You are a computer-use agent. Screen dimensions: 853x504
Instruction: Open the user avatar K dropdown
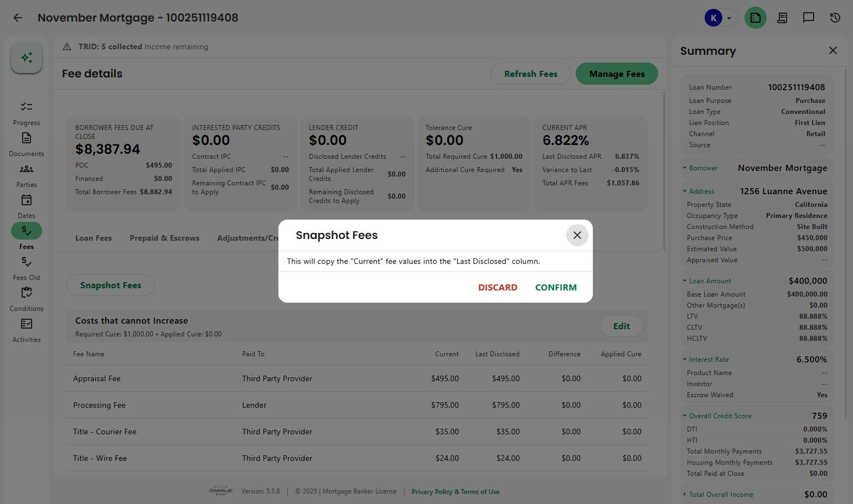pyautogui.click(x=720, y=18)
